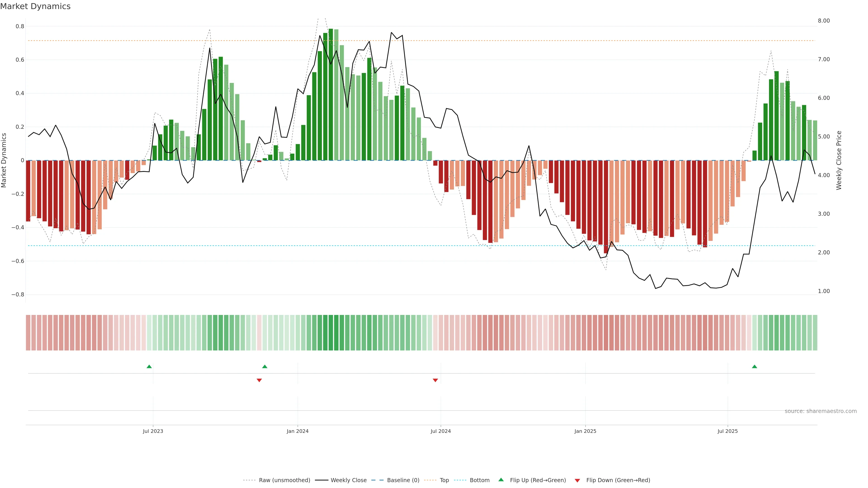Toggle the Top legend entry

[x=444, y=480]
